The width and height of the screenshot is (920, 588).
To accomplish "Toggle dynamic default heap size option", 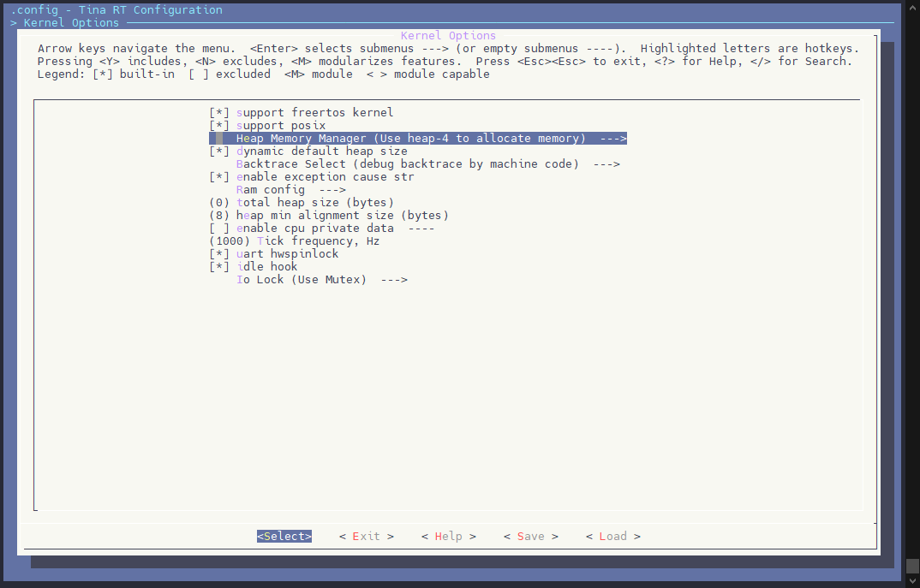I will pyautogui.click(x=219, y=151).
